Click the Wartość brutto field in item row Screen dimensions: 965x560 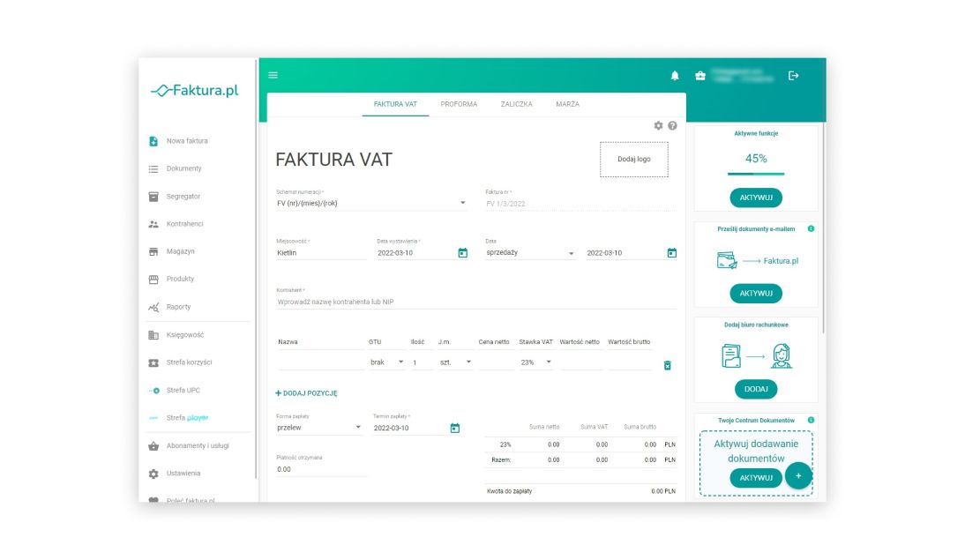630,362
